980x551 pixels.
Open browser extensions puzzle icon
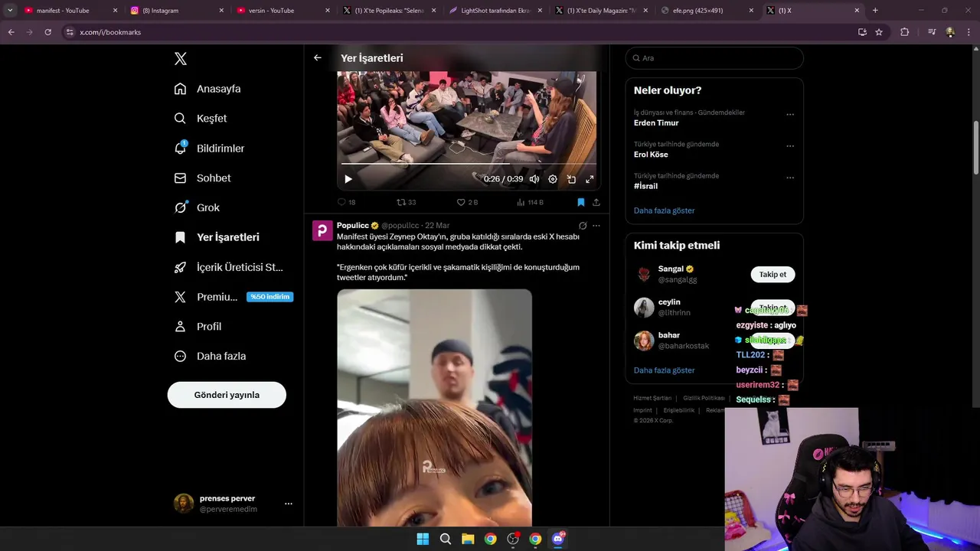click(904, 32)
